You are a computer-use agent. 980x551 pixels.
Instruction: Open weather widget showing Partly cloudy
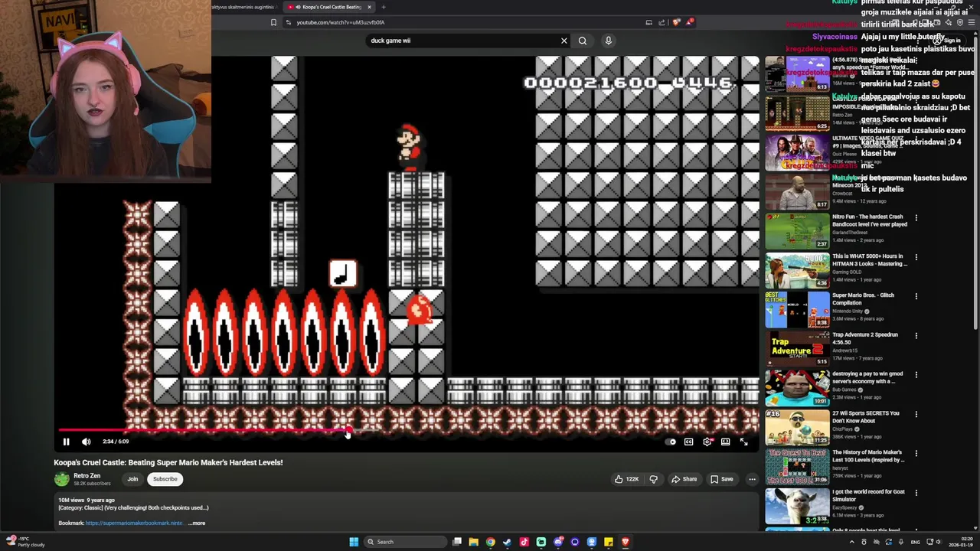24,542
